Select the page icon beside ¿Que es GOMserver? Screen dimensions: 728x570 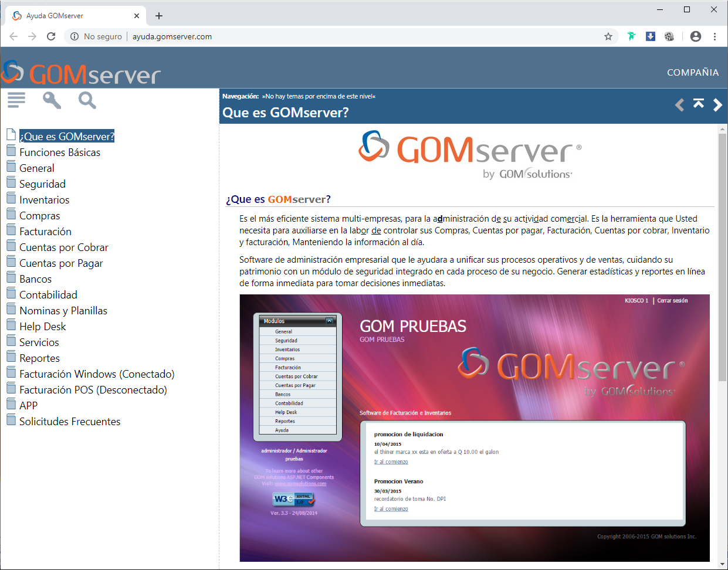[11, 134]
